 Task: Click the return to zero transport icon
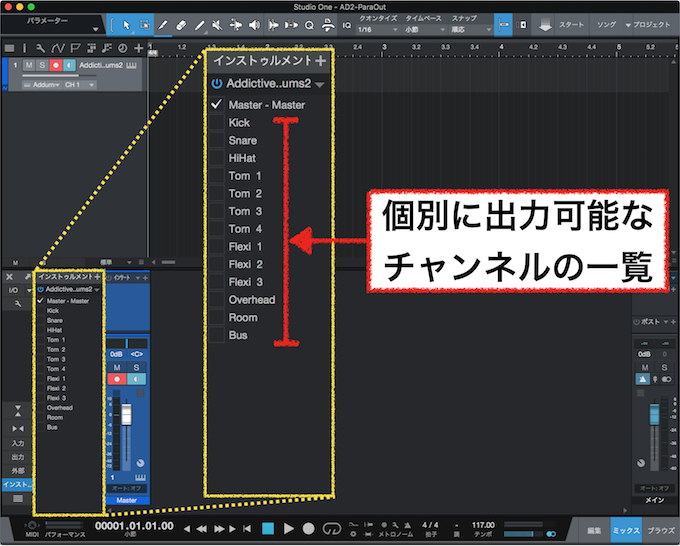247,529
